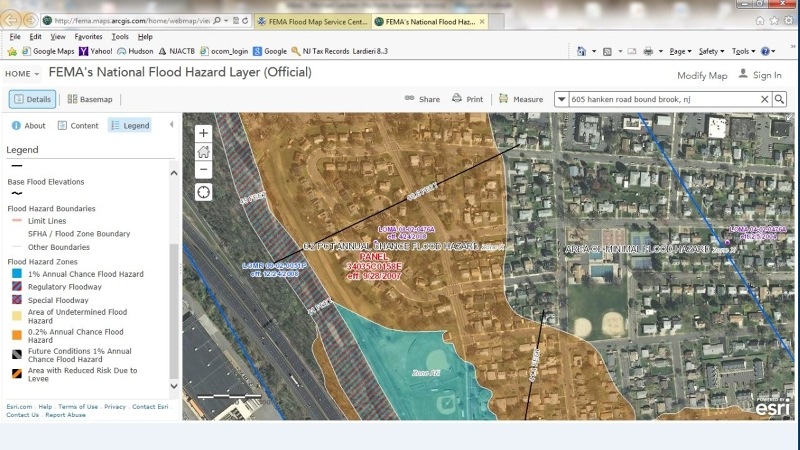Expand the Page menu dropdown
The height and width of the screenshot is (450, 800).
(681, 52)
